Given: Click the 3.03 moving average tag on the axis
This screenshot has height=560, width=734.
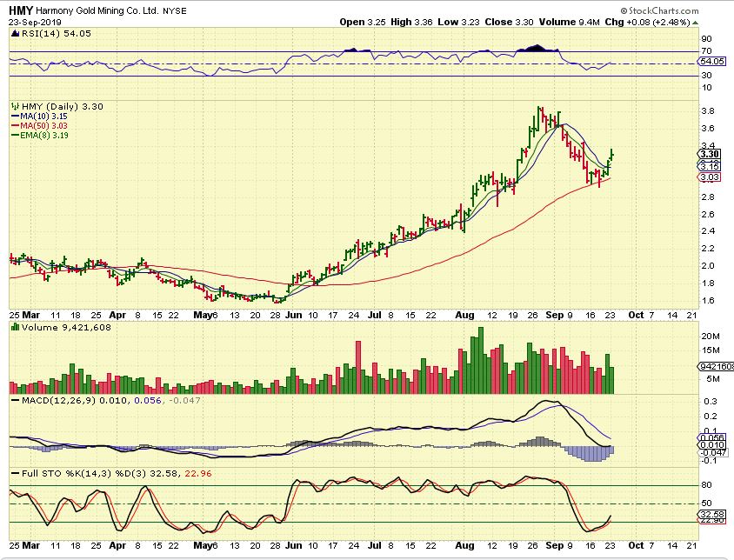Looking at the screenshot, I should coord(709,177).
